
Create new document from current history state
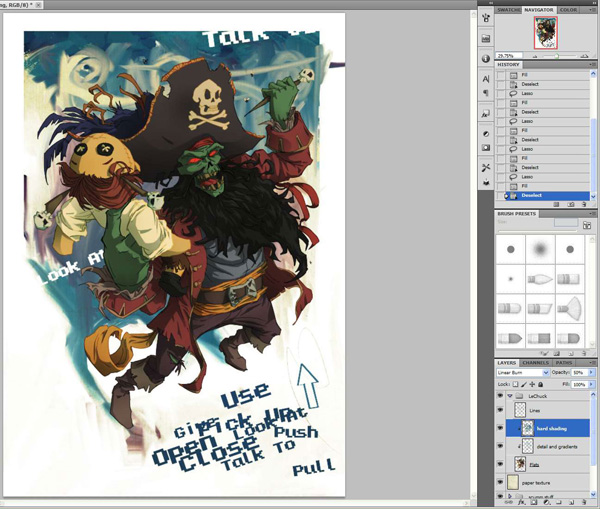point(556,204)
